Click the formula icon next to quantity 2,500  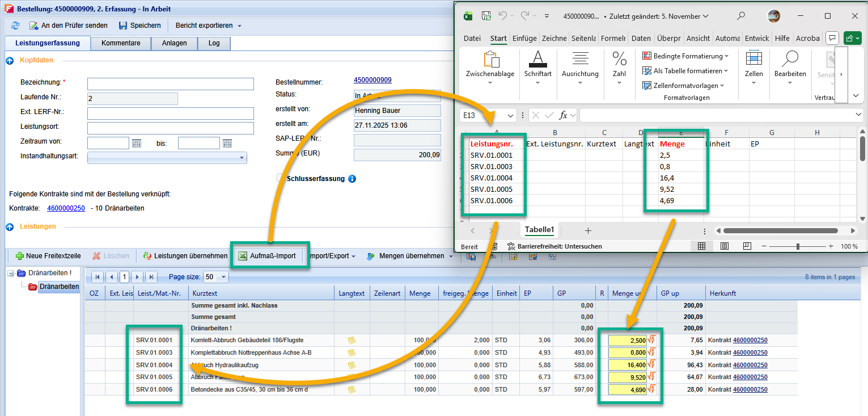point(652,340)
